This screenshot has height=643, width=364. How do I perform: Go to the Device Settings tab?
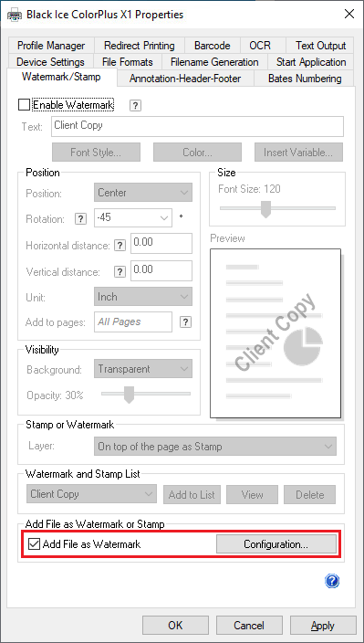[50, 62]
